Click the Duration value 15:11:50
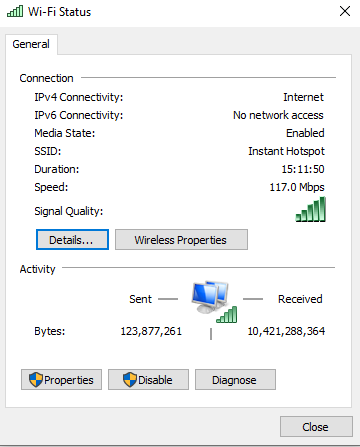 pyautogui.click(x=303, y=169)
